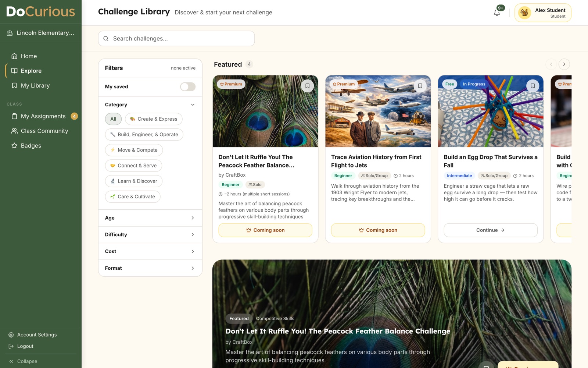Open notifications bell icon
Screen dimensions: 588x368
pyautogui.click(x=497, y=13)
